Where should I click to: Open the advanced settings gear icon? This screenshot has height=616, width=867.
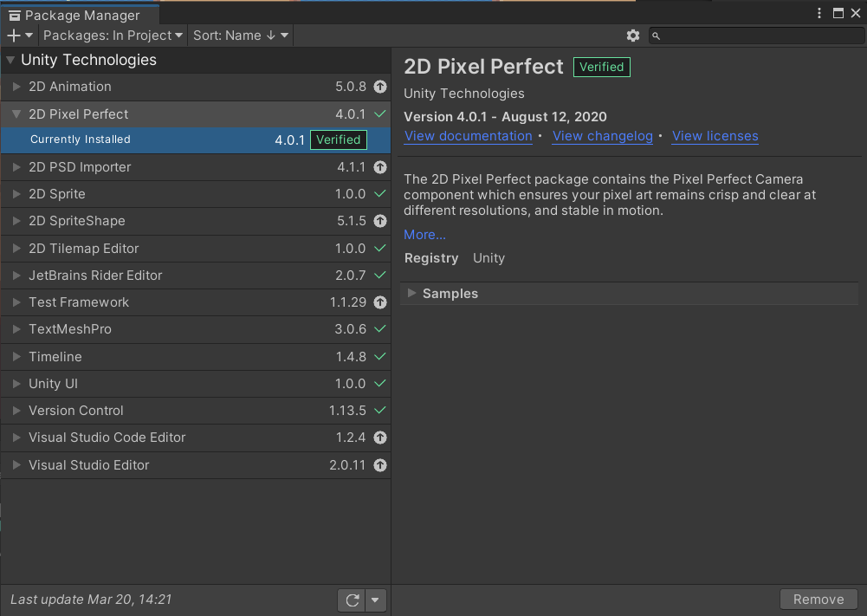(x=632, y=36)
